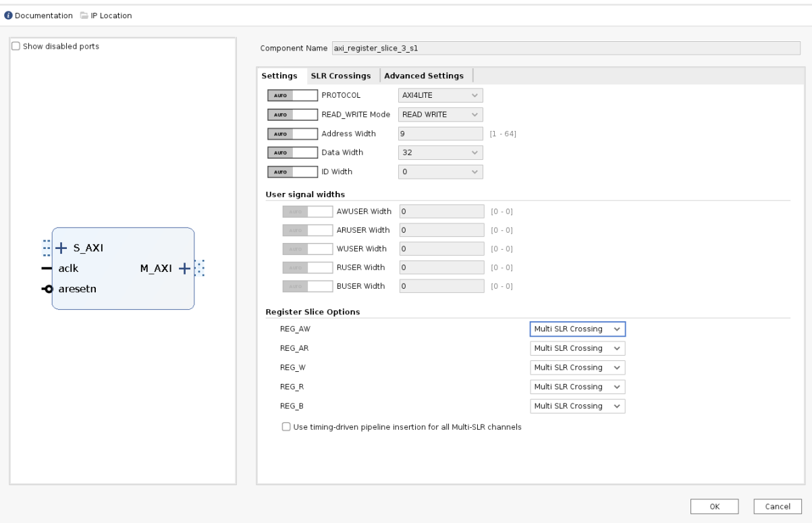Click the Cancel button
The height and width of the screenshot is (523, 812).
pos(778,506)
